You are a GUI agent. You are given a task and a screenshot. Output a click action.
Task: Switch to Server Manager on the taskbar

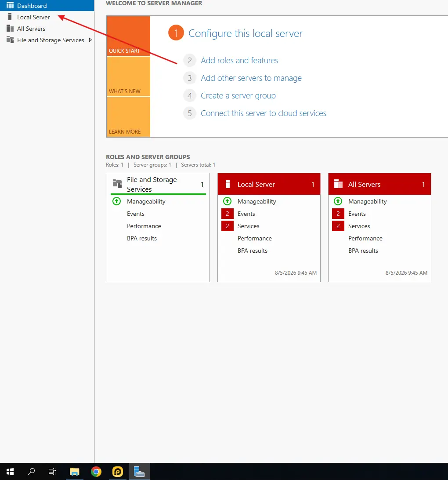coord(139,471)
